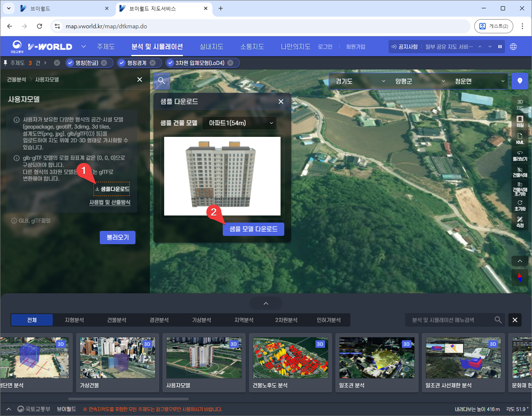Toggle the 행정경계 layer checkbox
The height and width of the screenshot is (416, 532).
(122, 63)
